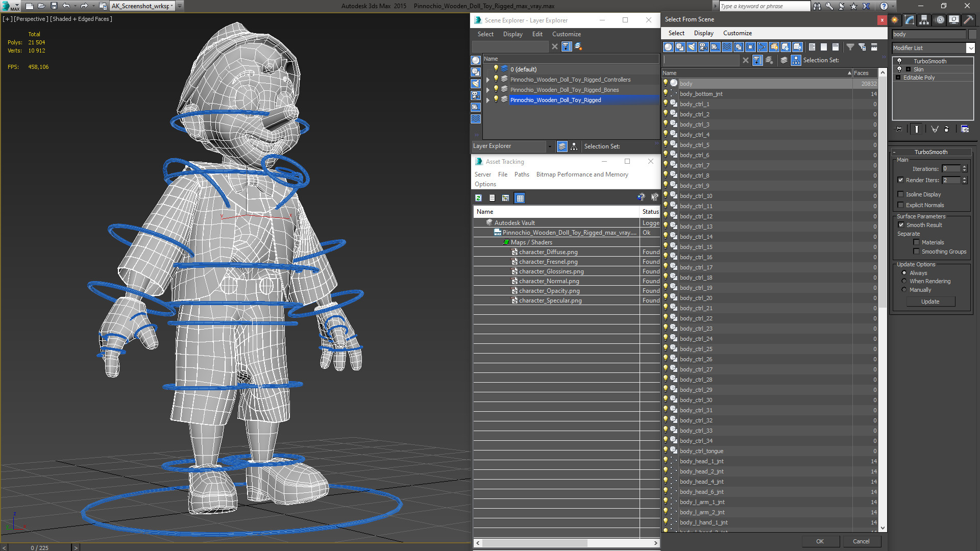The height and width of the screenshot is (551, 980).
Task: Click Pin Stack icon under modifier stack
Action: pos(899,129)
